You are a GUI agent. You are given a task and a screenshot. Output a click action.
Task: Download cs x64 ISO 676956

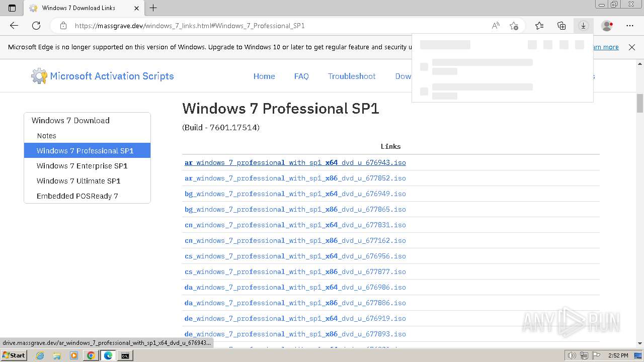[x=295, y=256]
